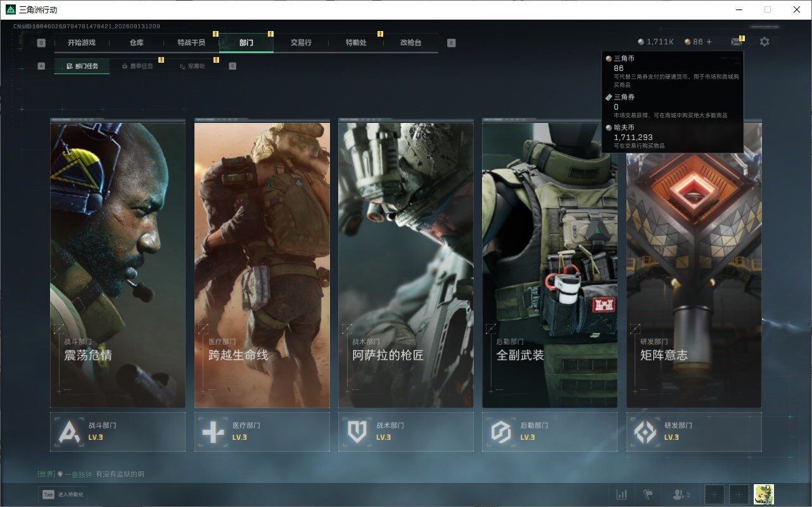Click the 三角券 label in tooltip

(624, 98)
